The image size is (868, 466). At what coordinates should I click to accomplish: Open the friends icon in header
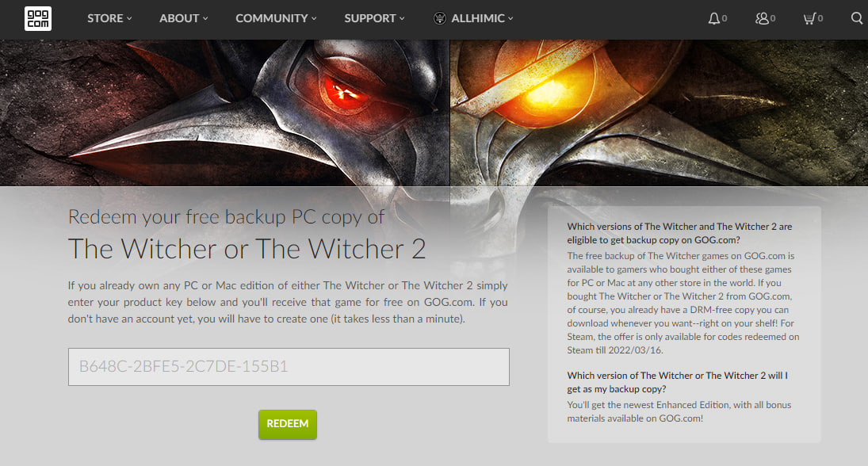[763, 18]
